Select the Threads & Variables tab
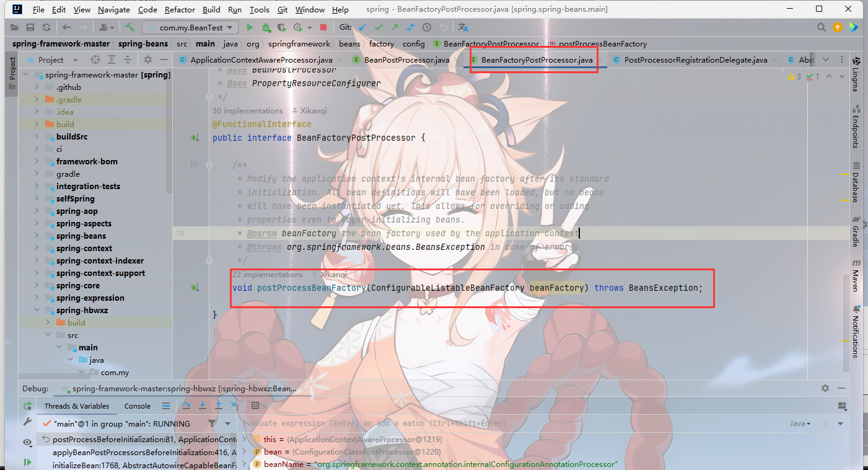This screenshot has height=470, width=868. coord(77,406)
